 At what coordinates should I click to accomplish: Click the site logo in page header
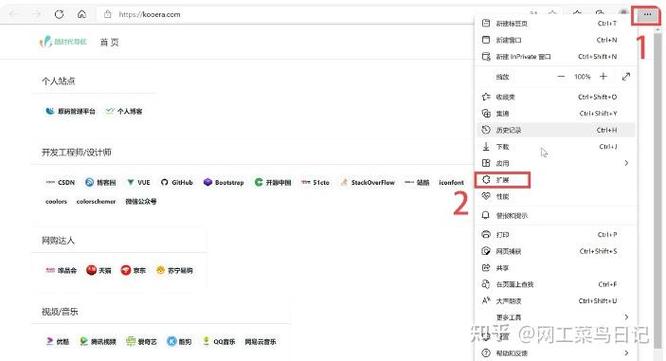click(x=63, y=41)
